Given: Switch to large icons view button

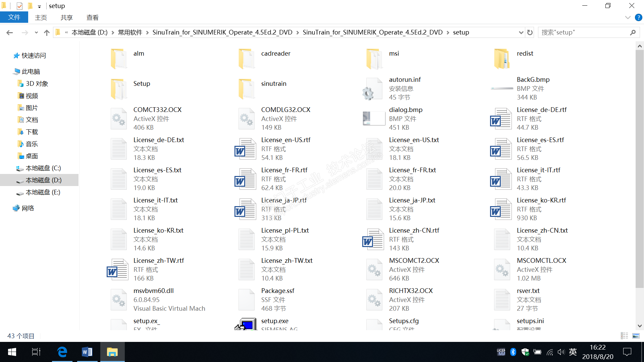Looking at the screenshot, I should point(636,336).
